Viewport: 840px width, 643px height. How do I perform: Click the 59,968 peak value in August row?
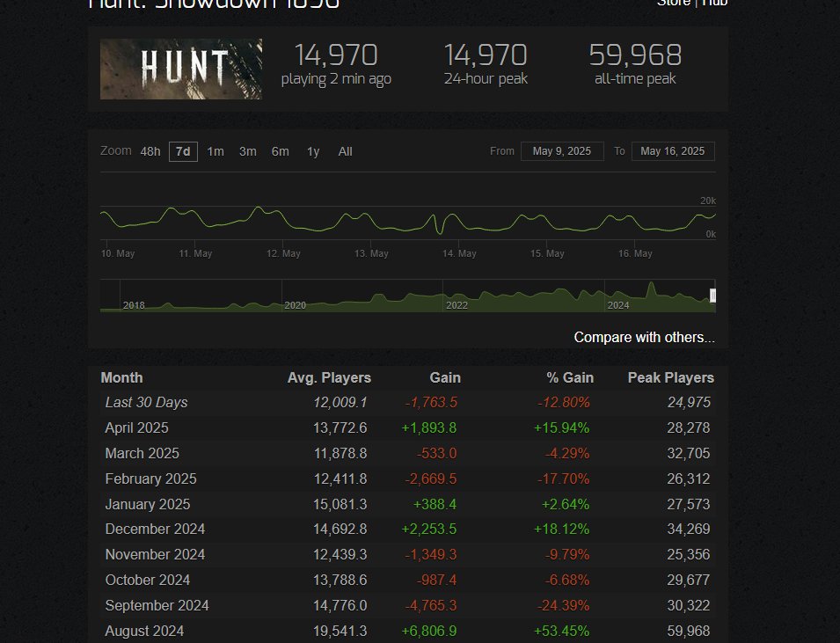[x=689, y=631]
